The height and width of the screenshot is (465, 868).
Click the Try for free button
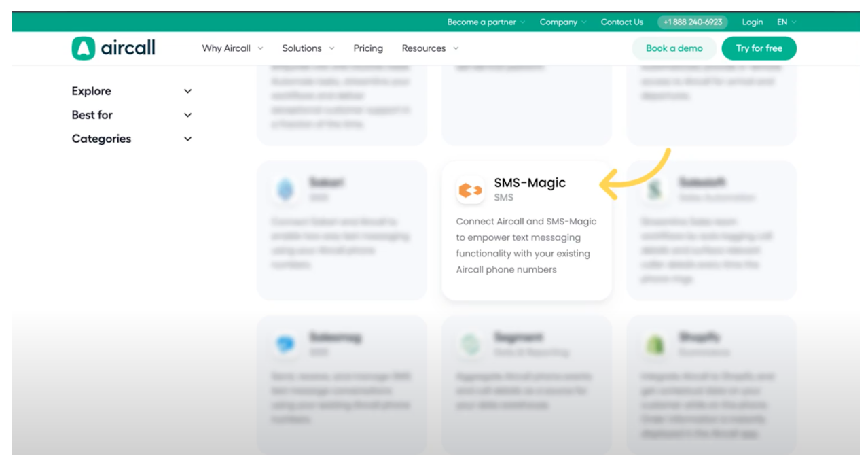(759, 48)
